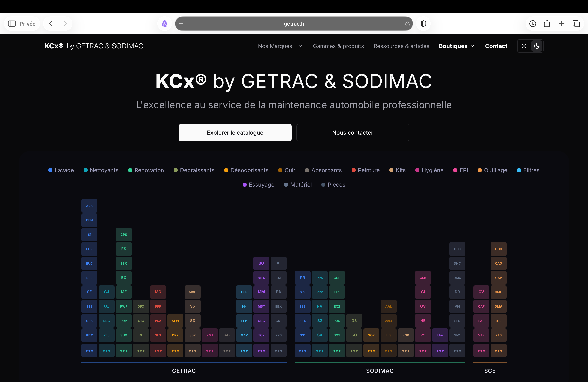Open Gammes & produits page
Screen dimensions: 588x382
338,46
